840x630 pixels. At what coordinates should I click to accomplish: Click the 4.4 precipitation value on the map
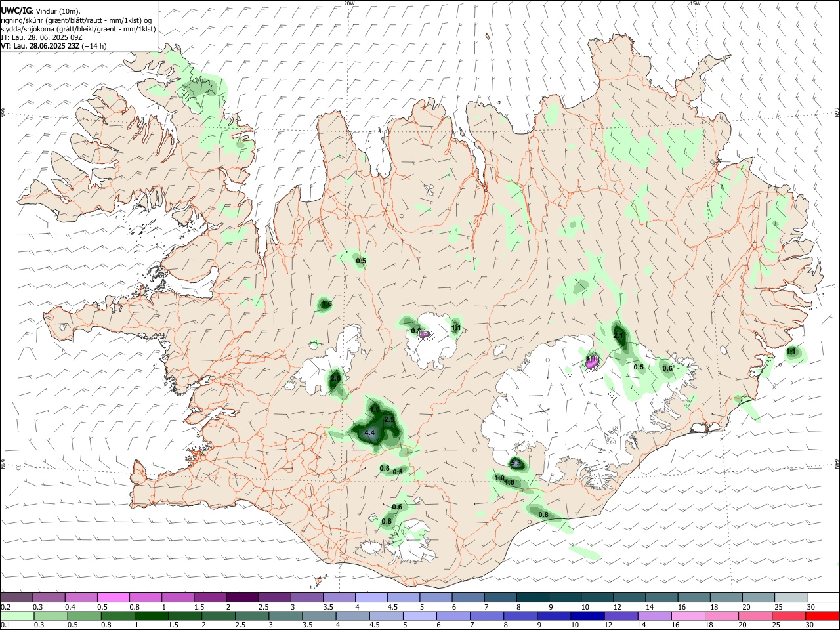369,432
